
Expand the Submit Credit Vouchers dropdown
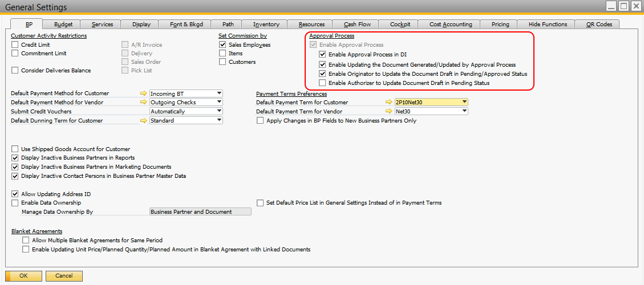(218, 112)
